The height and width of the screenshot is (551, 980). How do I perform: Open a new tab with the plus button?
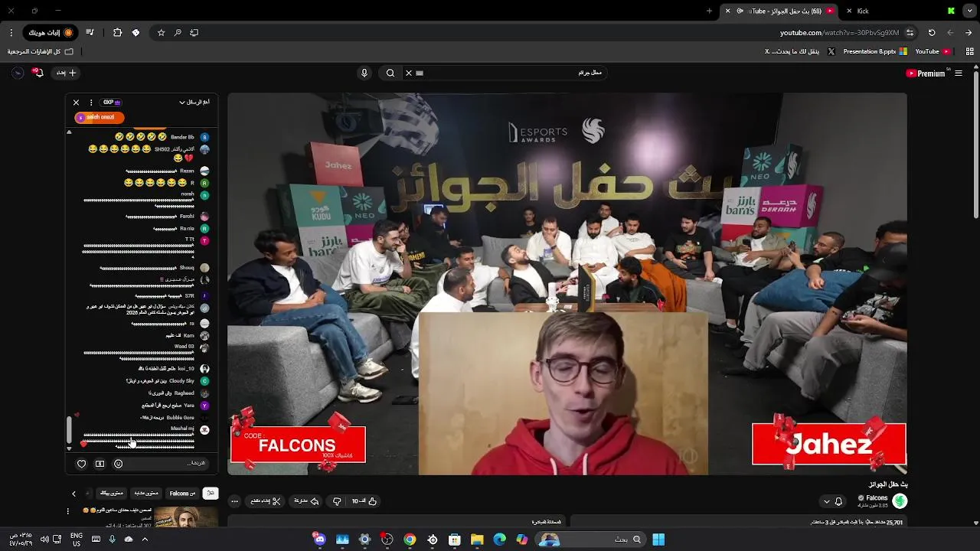click(x=709, y=11)
